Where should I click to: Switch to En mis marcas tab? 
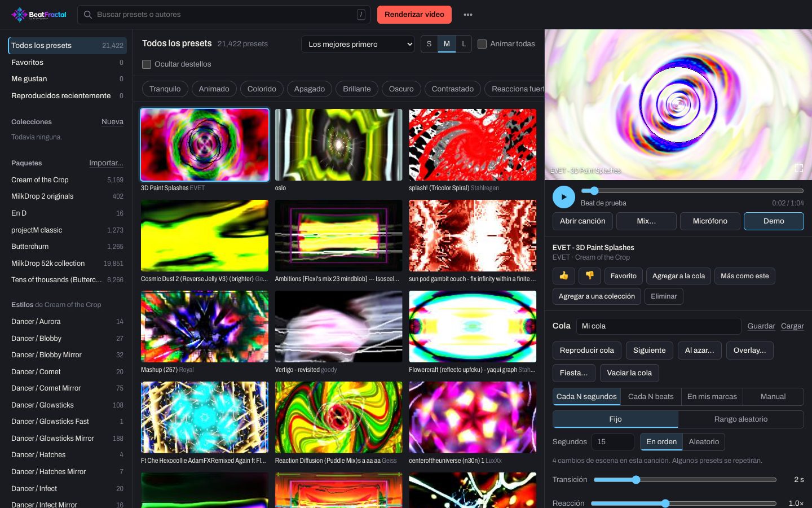coord(712,397)
